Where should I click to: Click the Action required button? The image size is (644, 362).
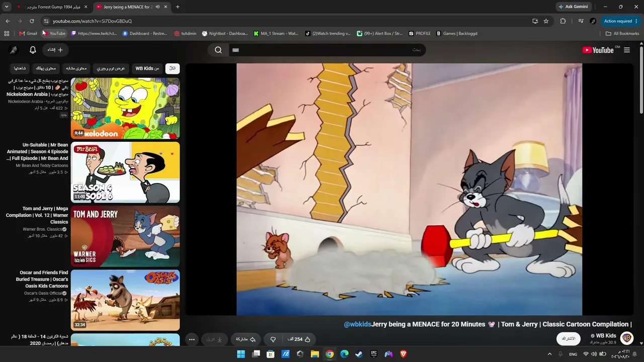tap(621, 21)
